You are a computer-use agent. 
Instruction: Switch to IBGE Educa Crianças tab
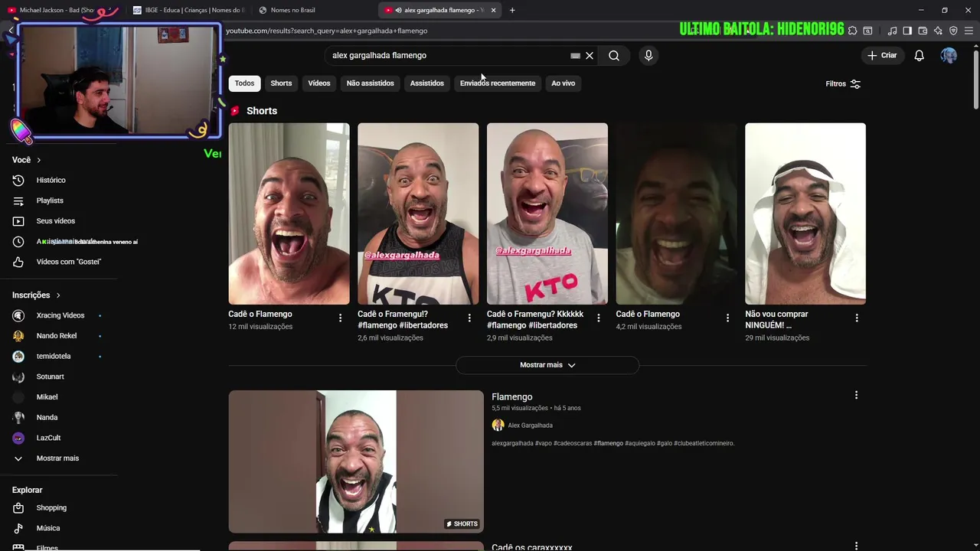188,10
